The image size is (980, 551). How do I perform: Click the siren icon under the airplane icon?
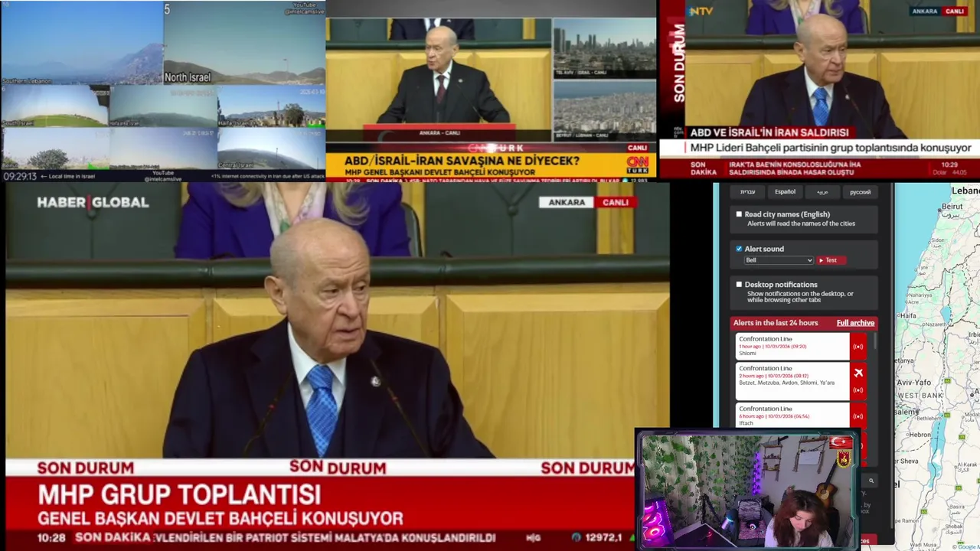coord(858,390)
